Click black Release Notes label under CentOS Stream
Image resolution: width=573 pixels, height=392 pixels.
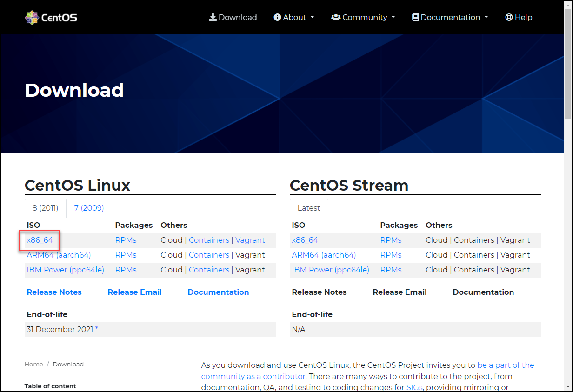tap(320, 292)
